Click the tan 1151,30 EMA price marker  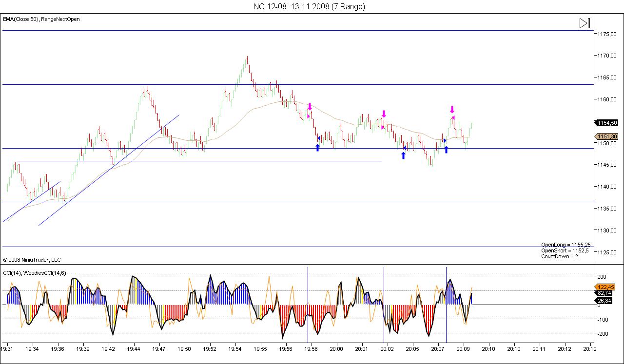(607, 136)
